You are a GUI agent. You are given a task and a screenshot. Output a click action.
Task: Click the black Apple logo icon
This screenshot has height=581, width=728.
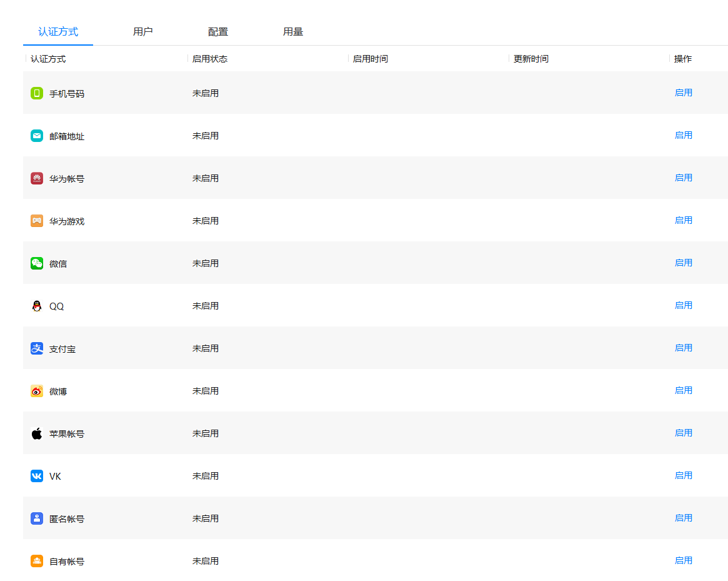[x=37, y=433]
